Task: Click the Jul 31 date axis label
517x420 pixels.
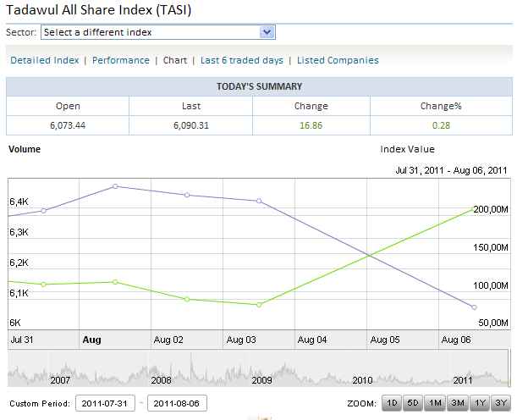Action: 22,340
